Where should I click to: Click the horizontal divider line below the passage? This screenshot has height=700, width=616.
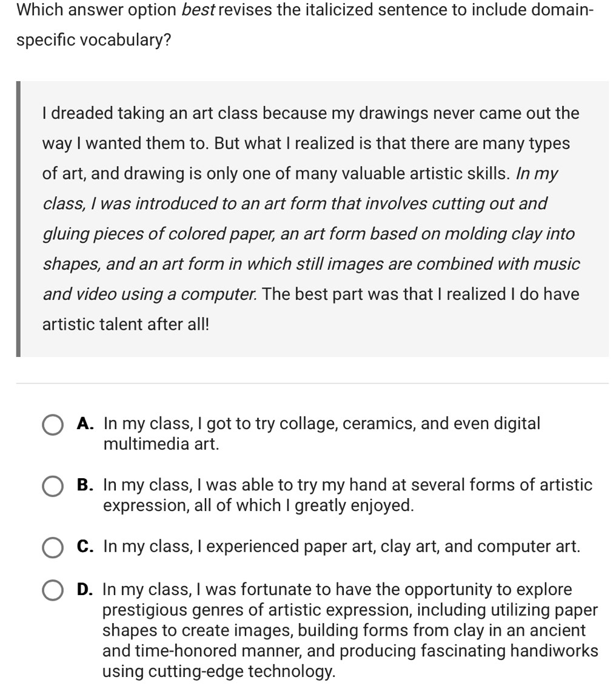(x=312, y=383)
